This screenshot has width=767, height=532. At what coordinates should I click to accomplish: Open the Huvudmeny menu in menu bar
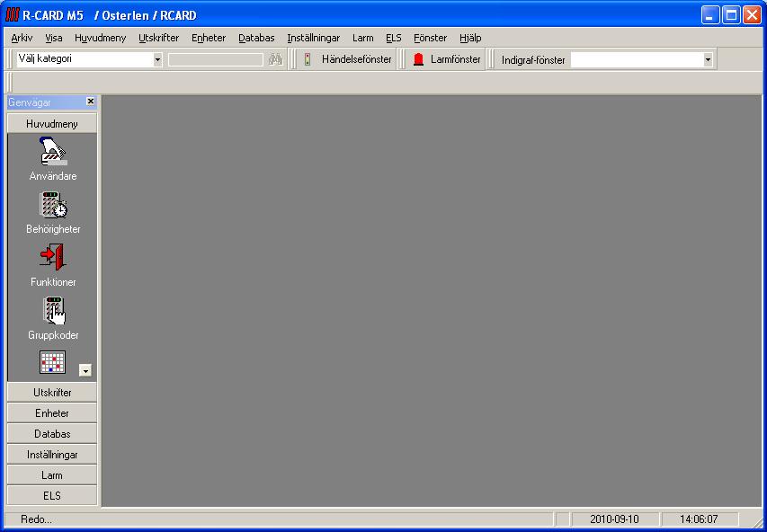(101, 38)
